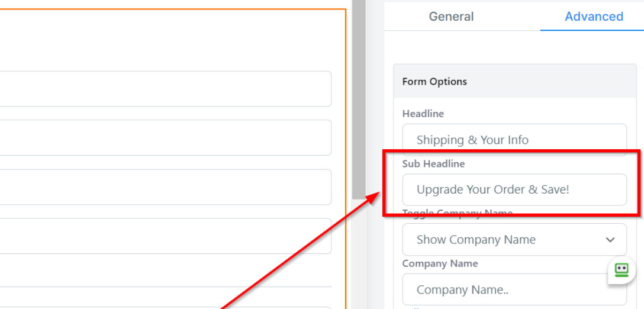Screen dimensions: 644x309
Task: Click the Sub Headline label text
Action: [433, 164]
